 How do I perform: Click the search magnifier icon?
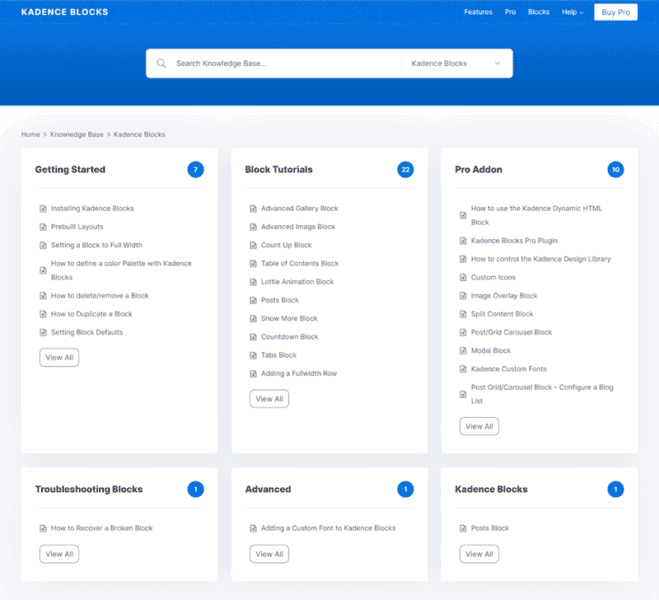click(161, 63)
